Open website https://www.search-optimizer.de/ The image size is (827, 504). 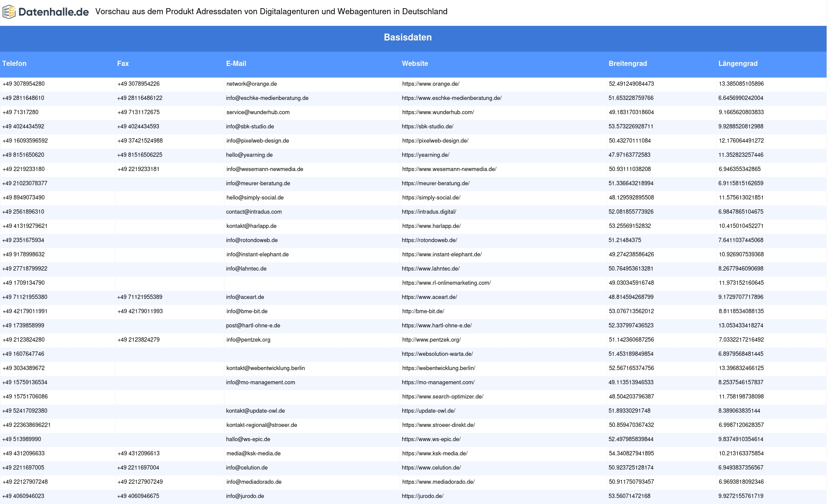(443, 397)
